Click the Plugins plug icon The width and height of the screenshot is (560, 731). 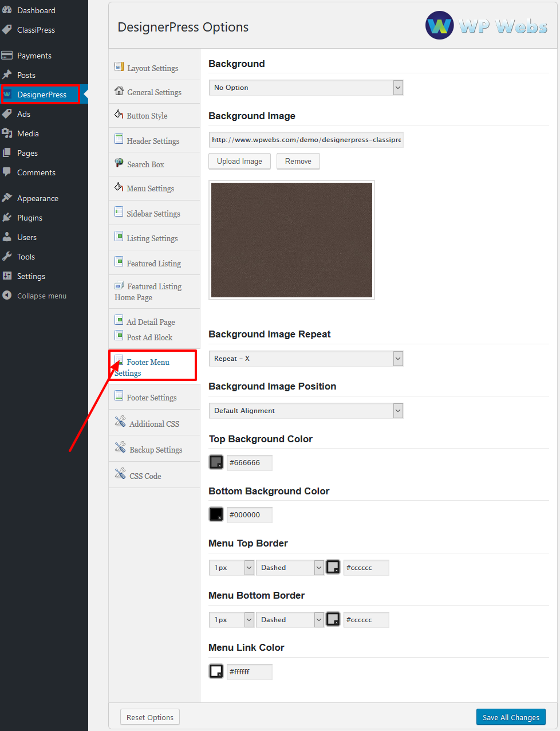click(7, 218)
